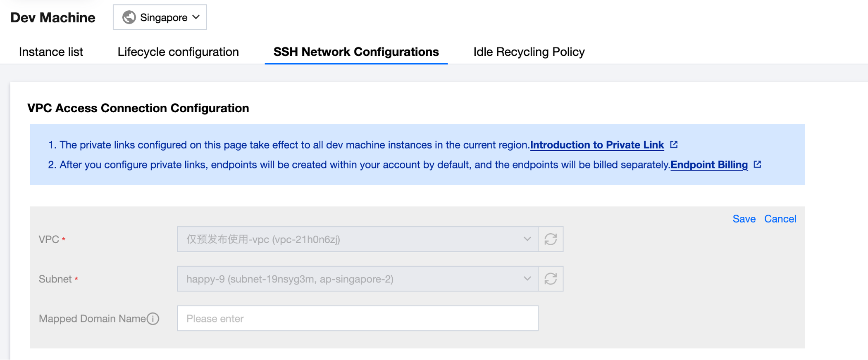868x360 pixels.
Task: Refresh the VPC list
Action: tap(551, 239)
